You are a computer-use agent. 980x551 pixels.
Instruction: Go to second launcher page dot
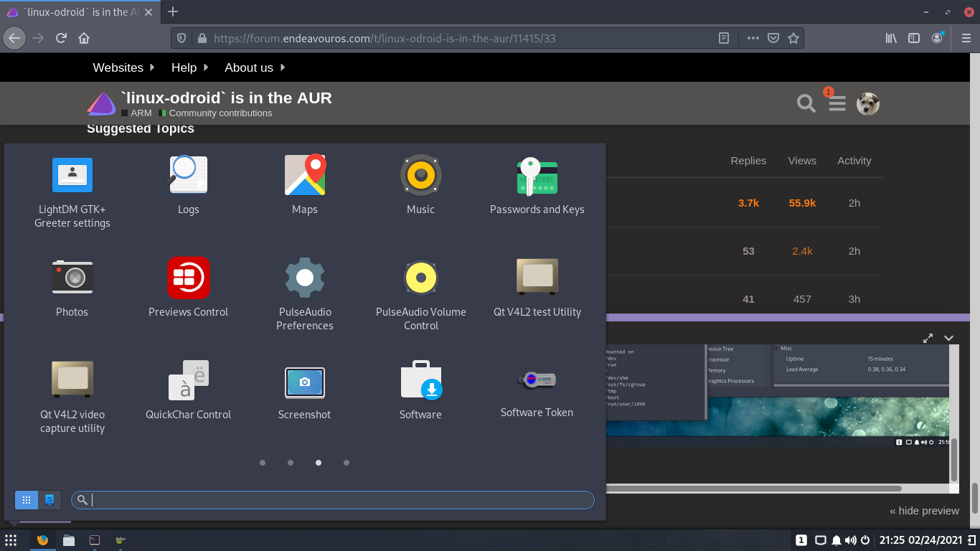pos(291,463)
